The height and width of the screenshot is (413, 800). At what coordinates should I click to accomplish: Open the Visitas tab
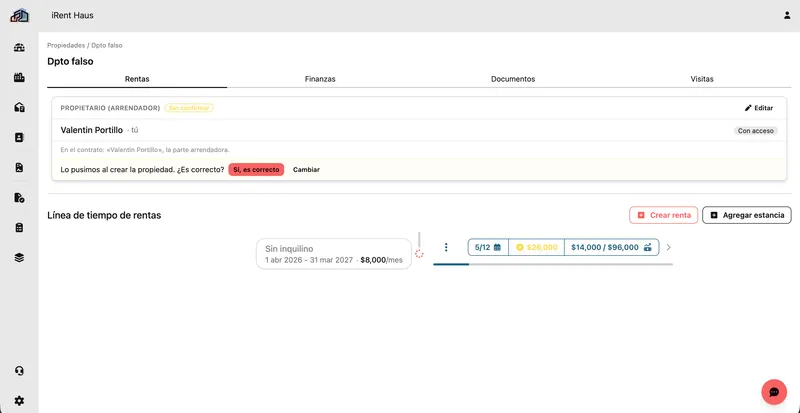pyautogui.click(x=702, y=79)
